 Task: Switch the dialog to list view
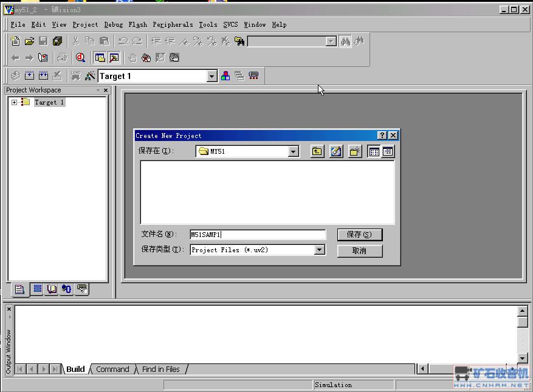click(374, 151)
